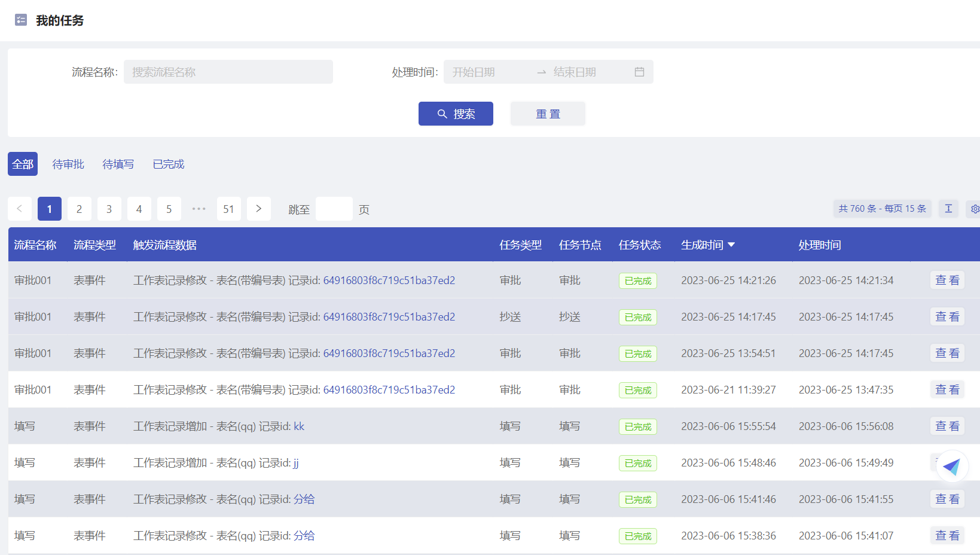980x555 pixels.
Task: Open the calendar icon in 处理时间 field
Action: coord(639,72)
